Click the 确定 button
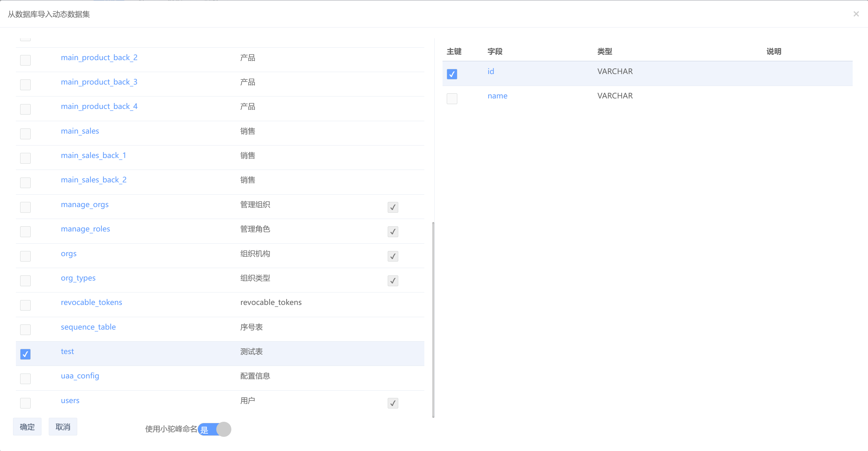The height and width of the screenshot is (451, 868). tap(27, 427)
